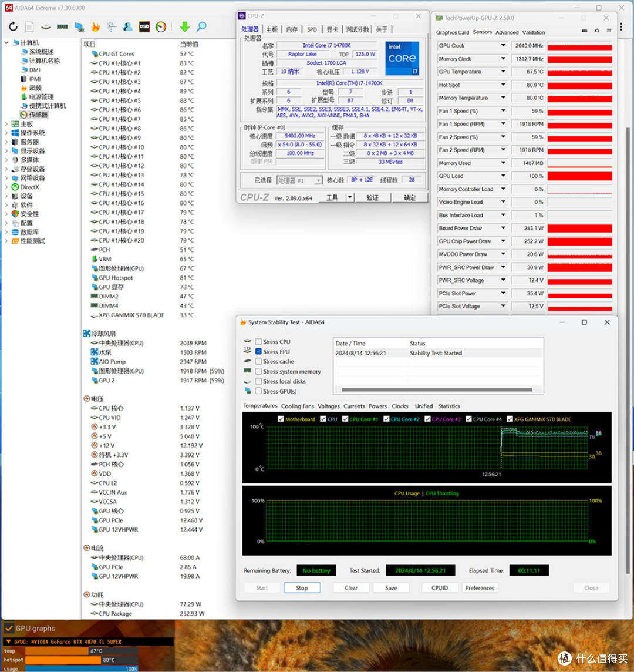
Task: Click GPU-Z screenshot camera icon
Action: (585, 31)
